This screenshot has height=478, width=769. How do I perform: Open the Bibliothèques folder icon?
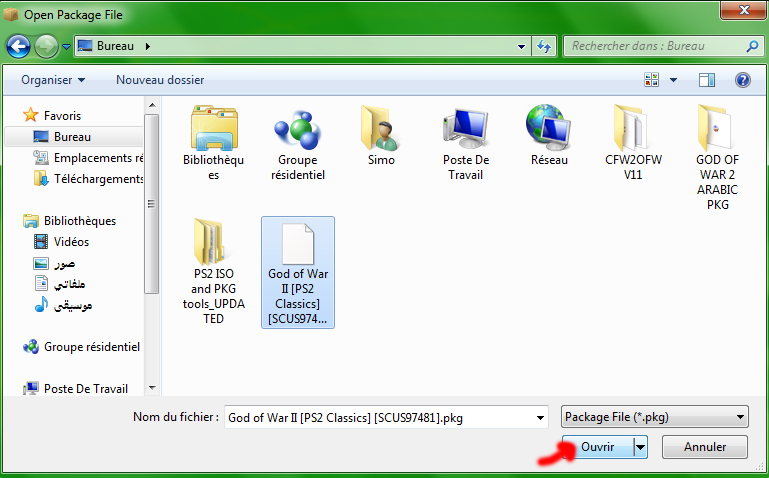click(213, 127)
